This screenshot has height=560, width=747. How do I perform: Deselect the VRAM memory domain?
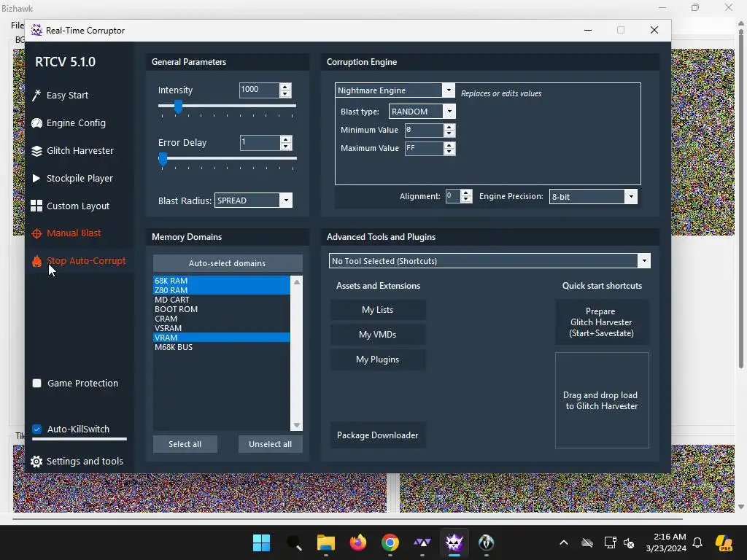(222, 338)
